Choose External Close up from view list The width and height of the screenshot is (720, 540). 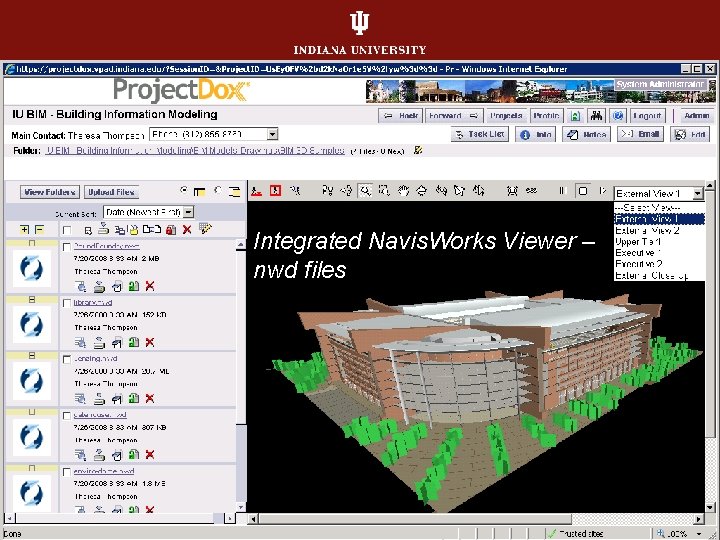[x=659, y=276]
